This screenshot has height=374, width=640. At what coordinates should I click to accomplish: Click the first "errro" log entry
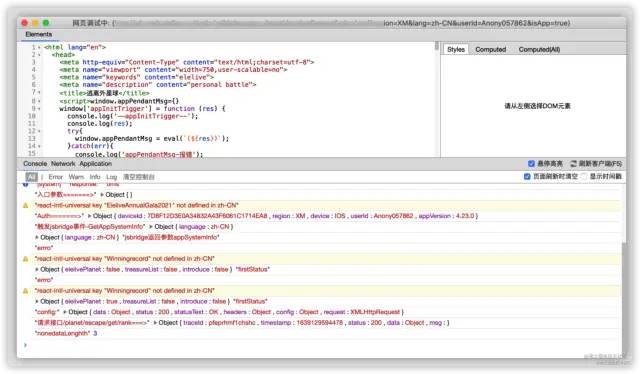click(x=44, y=248)
